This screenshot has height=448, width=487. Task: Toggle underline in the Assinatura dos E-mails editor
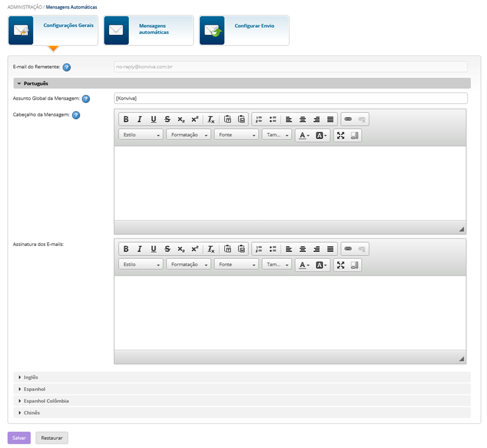point(153,249)
